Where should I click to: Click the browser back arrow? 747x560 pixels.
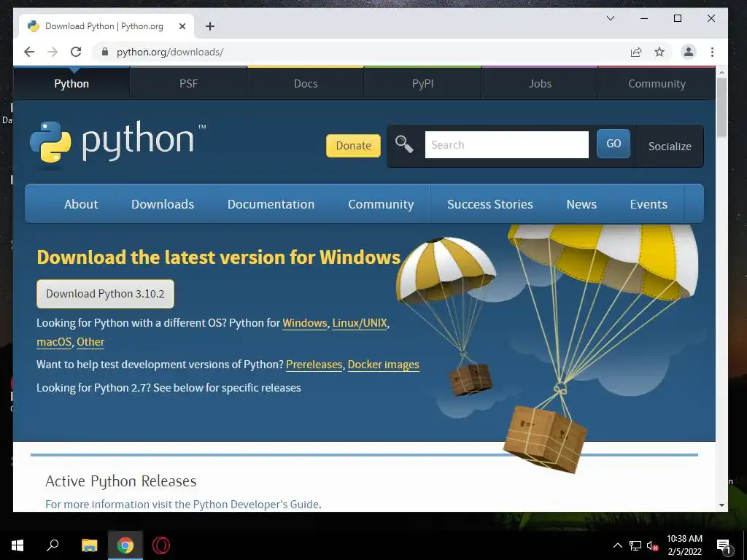click(29, 52)
